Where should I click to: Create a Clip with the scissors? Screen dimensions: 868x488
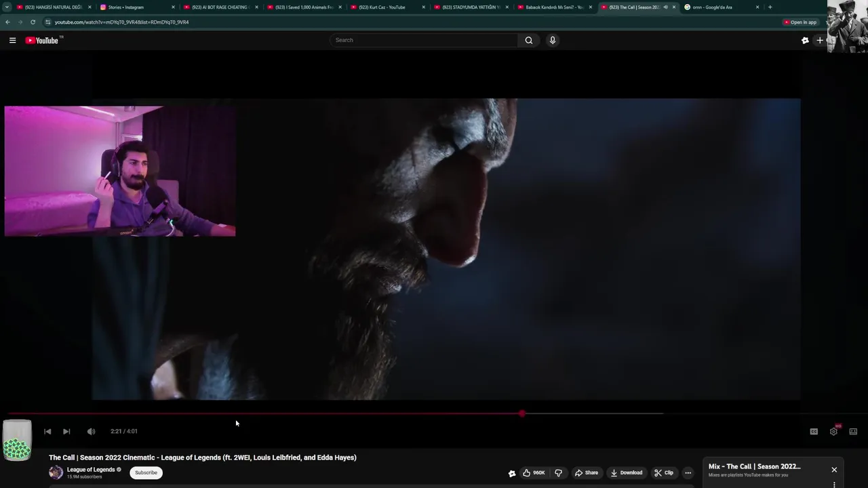tap(664, 473)
